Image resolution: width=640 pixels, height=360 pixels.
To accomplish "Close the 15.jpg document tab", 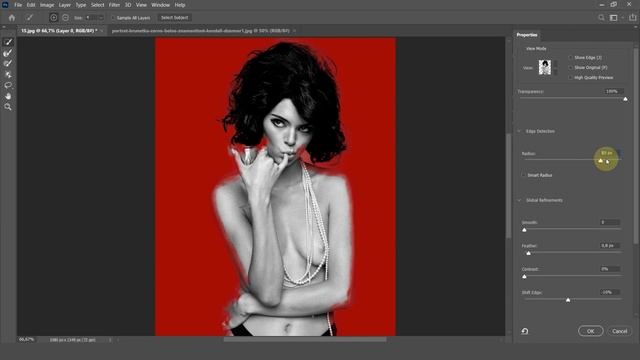I will point(102,31).
